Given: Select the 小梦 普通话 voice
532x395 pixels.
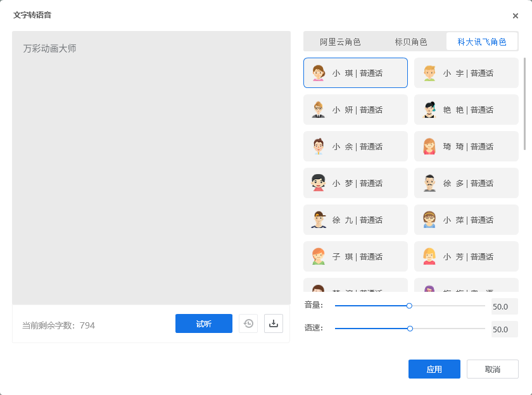Looking at the screenshot, I should pos(355,183).
